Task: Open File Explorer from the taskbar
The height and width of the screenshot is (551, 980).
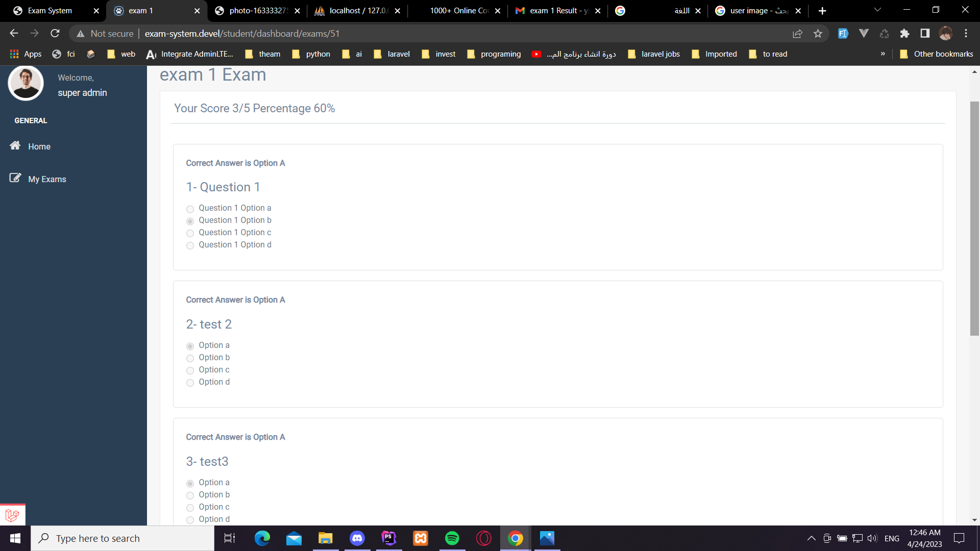Action: (326, 538)
